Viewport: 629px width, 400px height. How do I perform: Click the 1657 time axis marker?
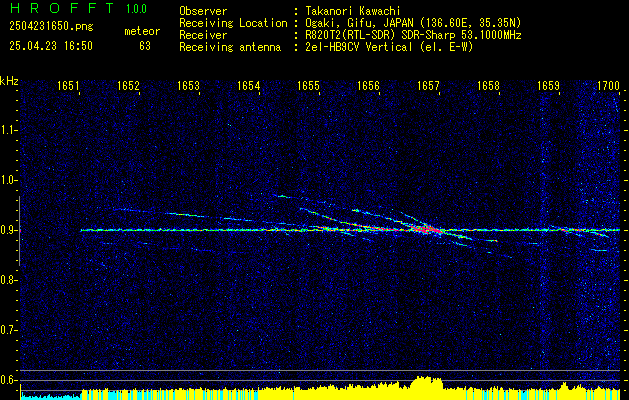click(x=428, y=86)
